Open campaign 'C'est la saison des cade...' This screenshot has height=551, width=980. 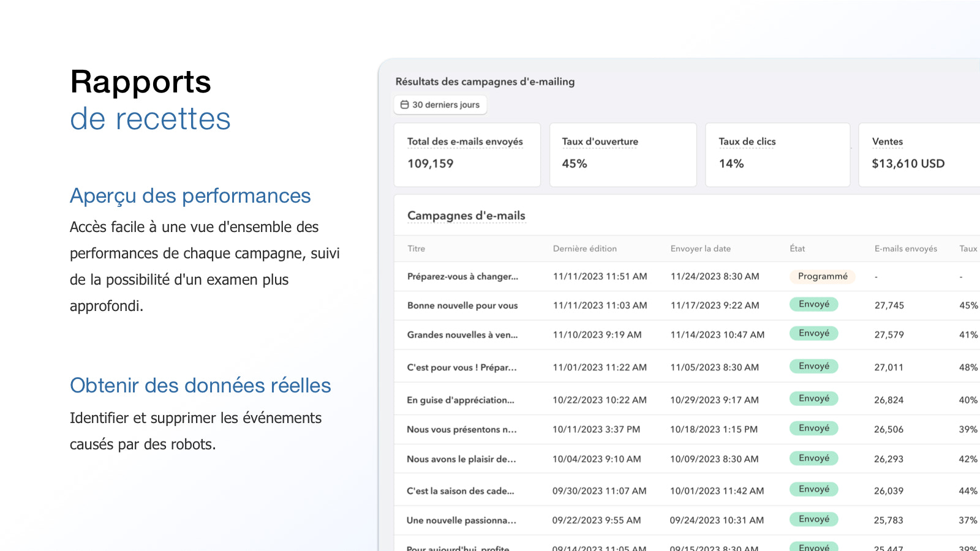point(461,491)
